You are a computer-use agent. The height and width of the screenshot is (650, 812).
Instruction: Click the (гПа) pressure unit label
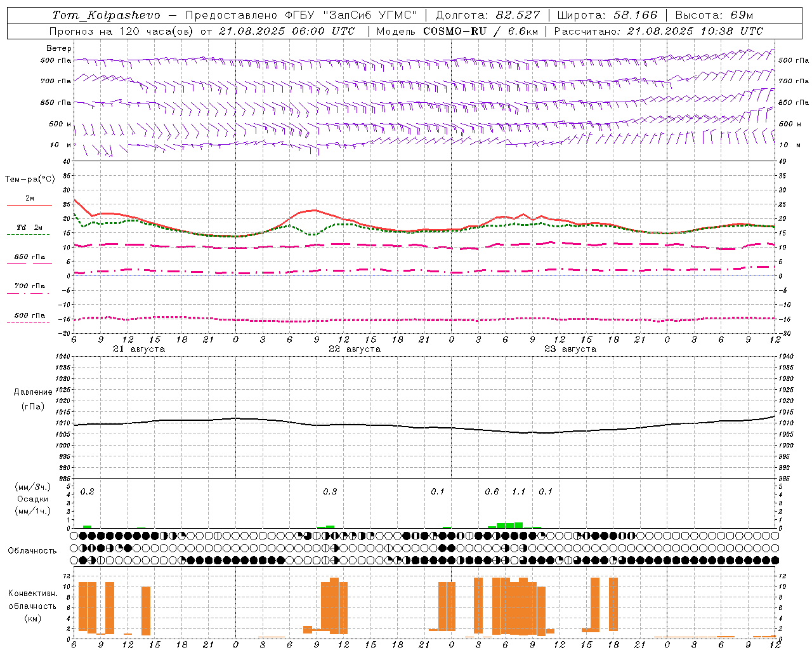[33, 407]
